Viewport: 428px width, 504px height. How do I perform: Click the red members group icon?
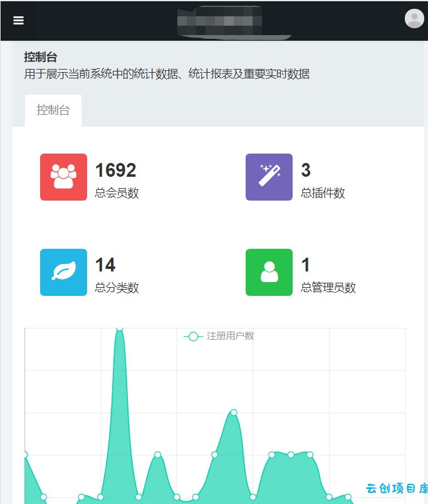(64, 177)
